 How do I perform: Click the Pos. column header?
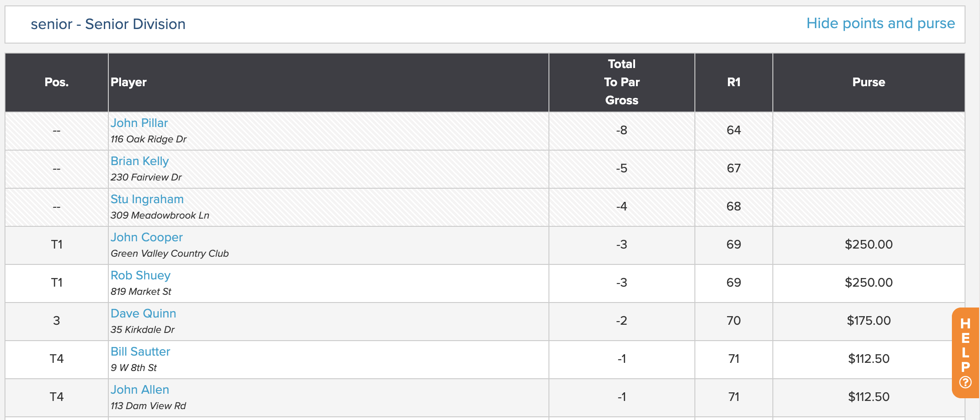click(x=57, y=82)
